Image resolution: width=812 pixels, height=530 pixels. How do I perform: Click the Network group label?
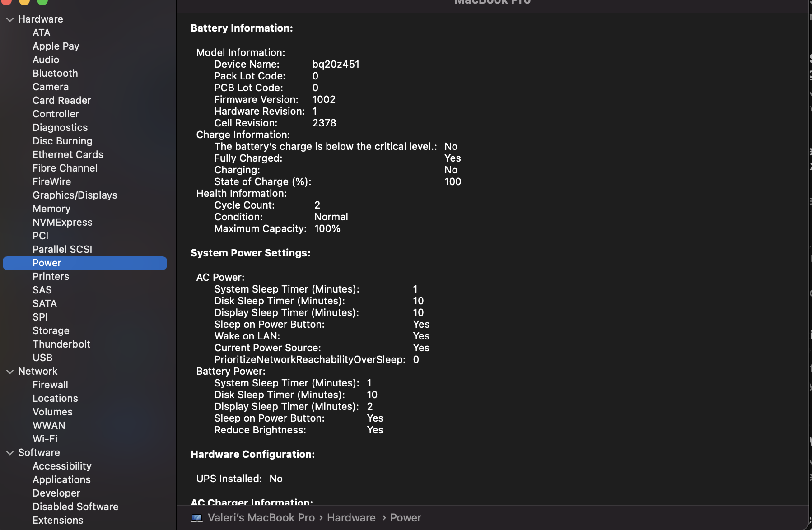tap(38, 371)
